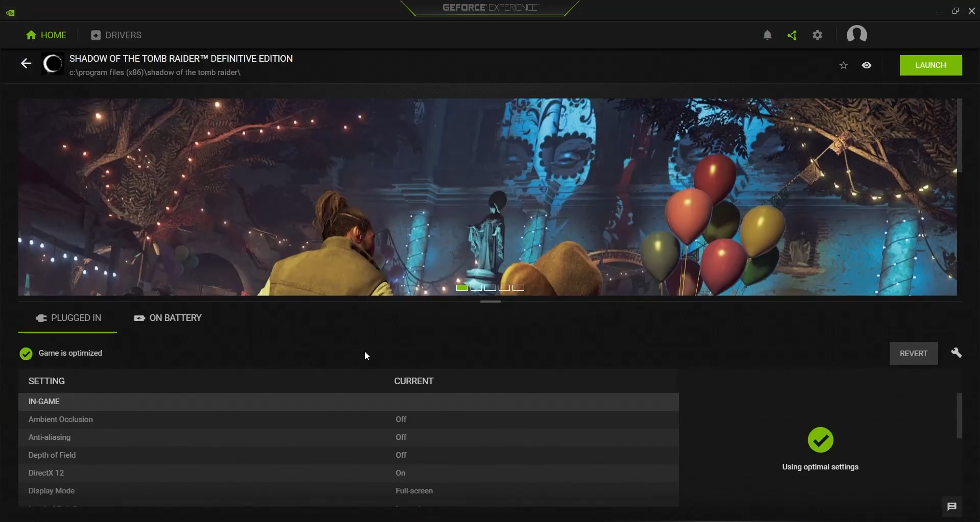Collapse the screenshot panel divider handle
The width and height of the screenshot is (980, 522).
(x=490, y=302)
